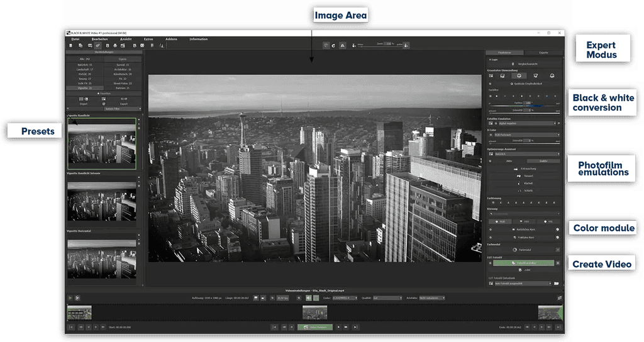Switch to the Experte tab
Screen dimensions: 644x342
pos(543,53)
